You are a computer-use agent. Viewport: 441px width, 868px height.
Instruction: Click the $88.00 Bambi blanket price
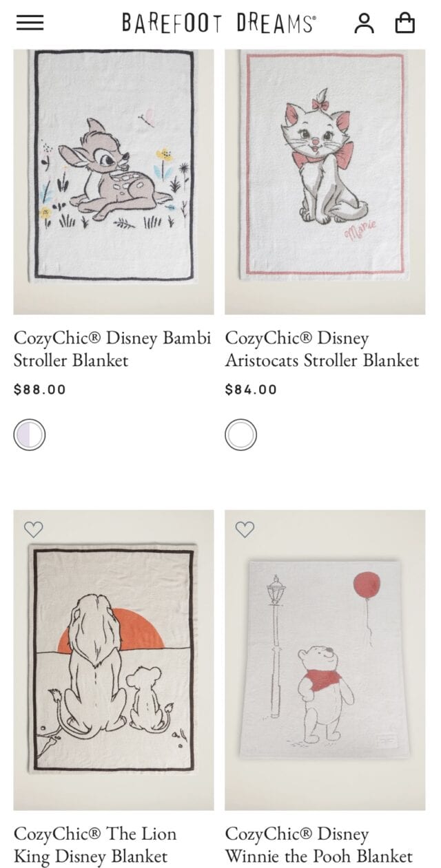40,390
